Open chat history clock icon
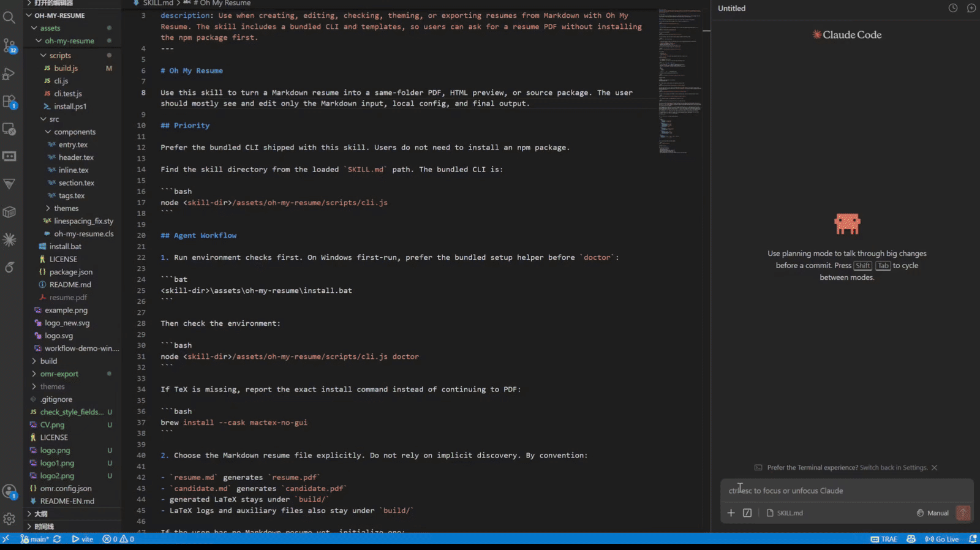Viewport: 980px width, 550px height. 953,8
